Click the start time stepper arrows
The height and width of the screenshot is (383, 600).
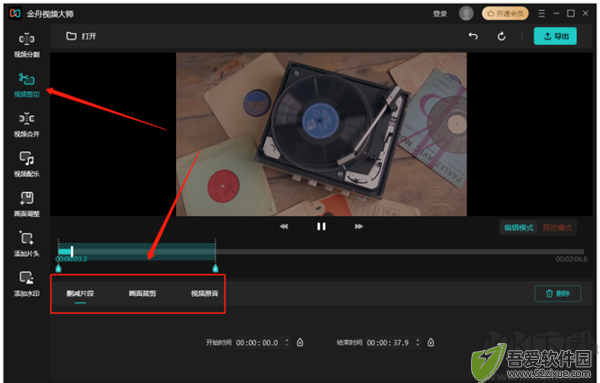coord(287,342)
